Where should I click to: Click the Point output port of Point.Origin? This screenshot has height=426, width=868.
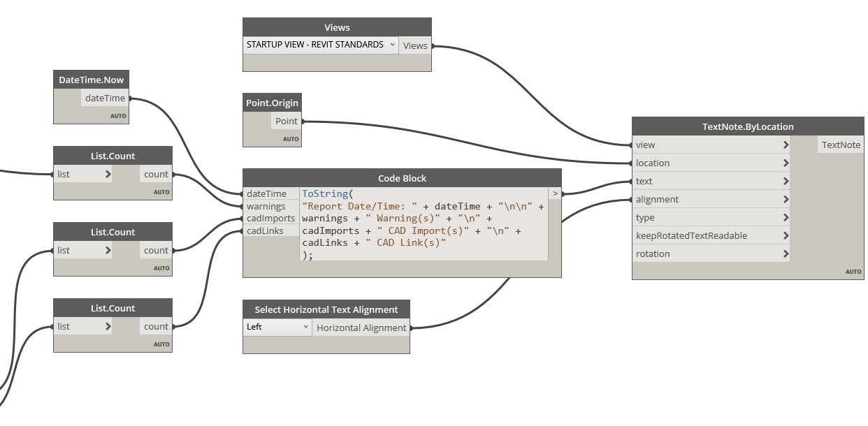click(x=287, y=121)
